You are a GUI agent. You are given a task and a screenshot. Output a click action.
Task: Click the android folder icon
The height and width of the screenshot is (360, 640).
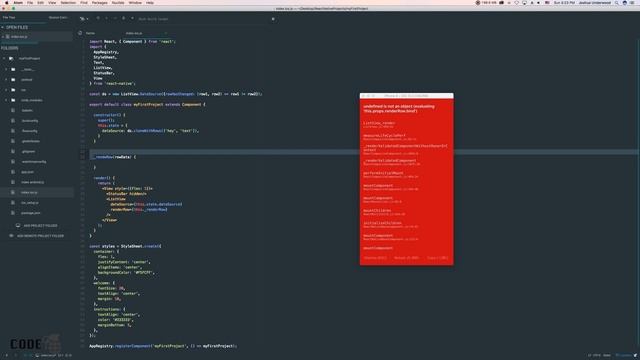click(13, 80)
